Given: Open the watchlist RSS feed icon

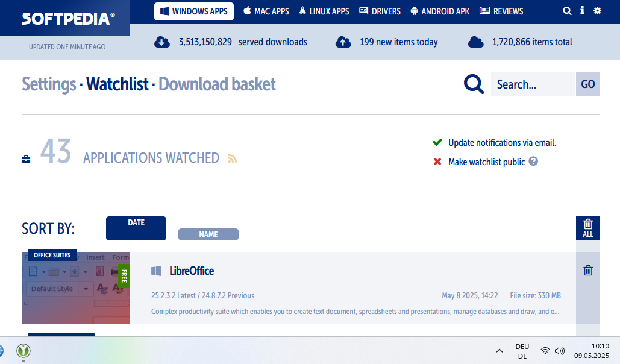Looking at the screenshot, I should (233, 158).
